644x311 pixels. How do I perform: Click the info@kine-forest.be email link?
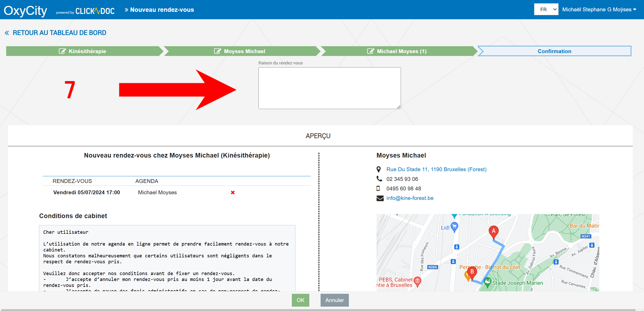click(410, 198)
